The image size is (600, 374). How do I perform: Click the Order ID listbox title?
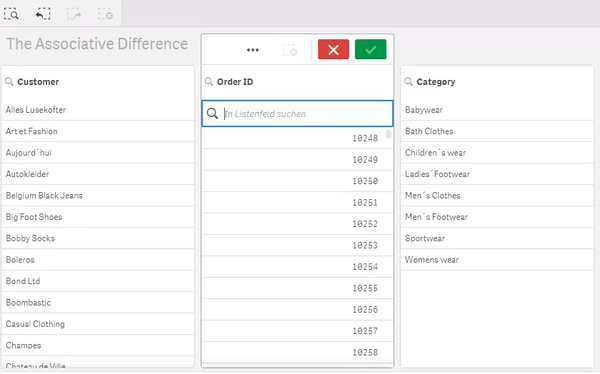(235, 82)
